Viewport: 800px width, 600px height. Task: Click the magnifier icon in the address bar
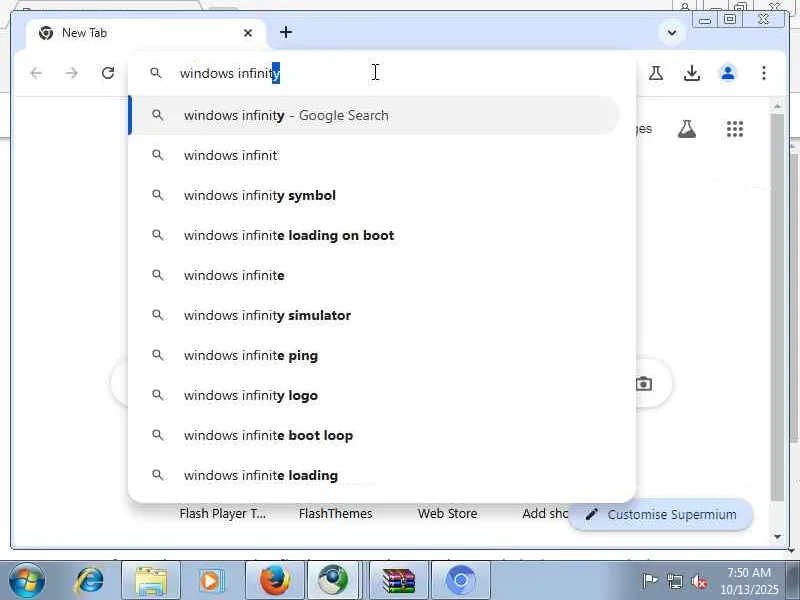click(x=156, y=73)
